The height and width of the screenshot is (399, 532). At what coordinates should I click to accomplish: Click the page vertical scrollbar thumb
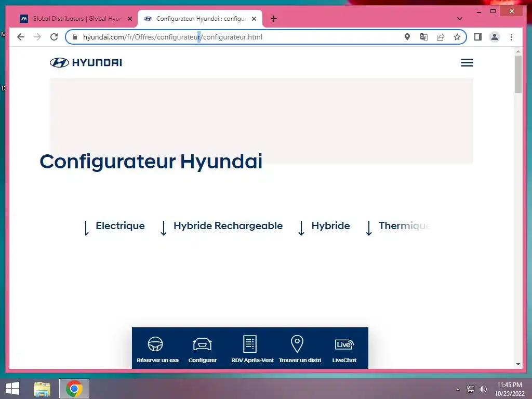click(x=518, y=74)
